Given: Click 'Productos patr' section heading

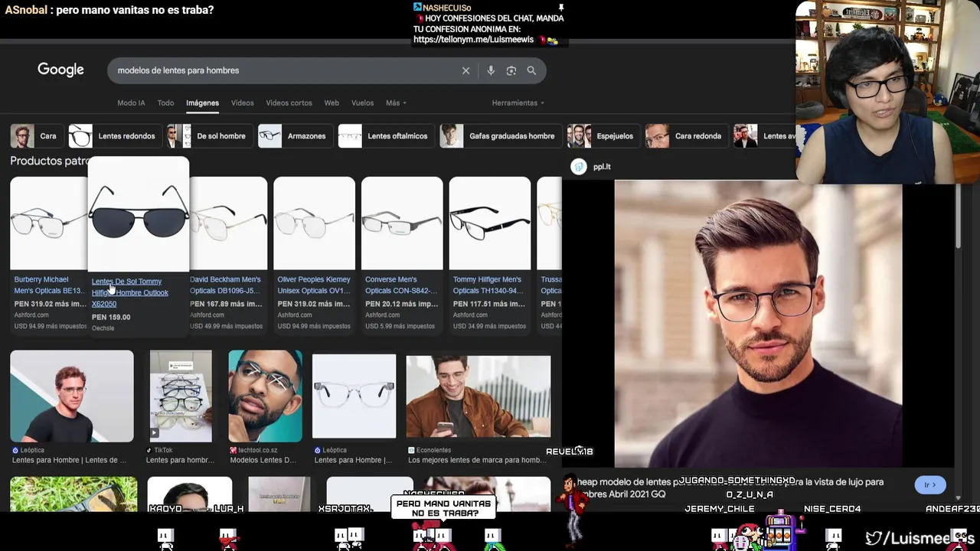Looking at the screenshot, I should pos(49,161).
